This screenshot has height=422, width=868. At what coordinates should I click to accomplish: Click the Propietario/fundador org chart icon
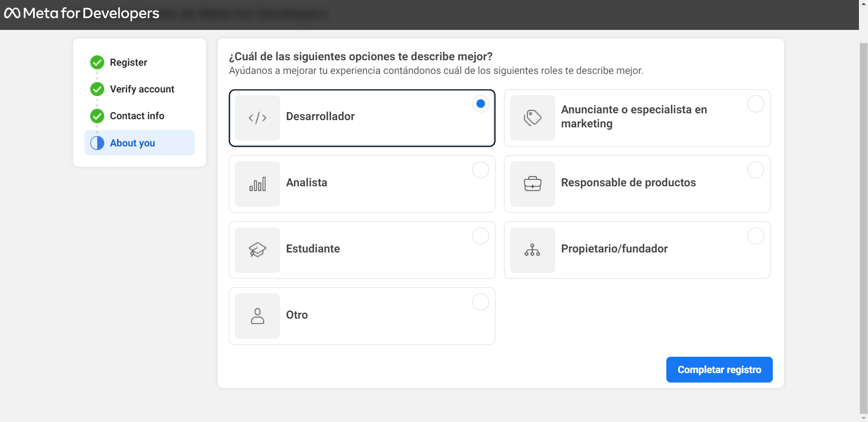tap(532, 250)
